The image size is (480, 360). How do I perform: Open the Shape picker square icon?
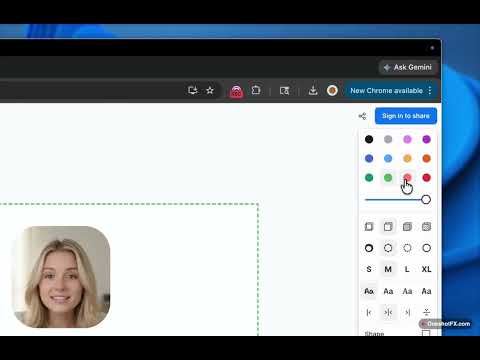(426, 333)
